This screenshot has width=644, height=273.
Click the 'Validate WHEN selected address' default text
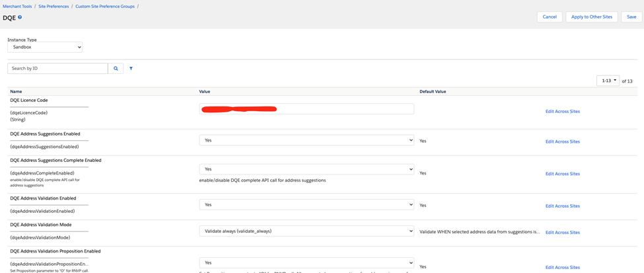click(480, 232)
